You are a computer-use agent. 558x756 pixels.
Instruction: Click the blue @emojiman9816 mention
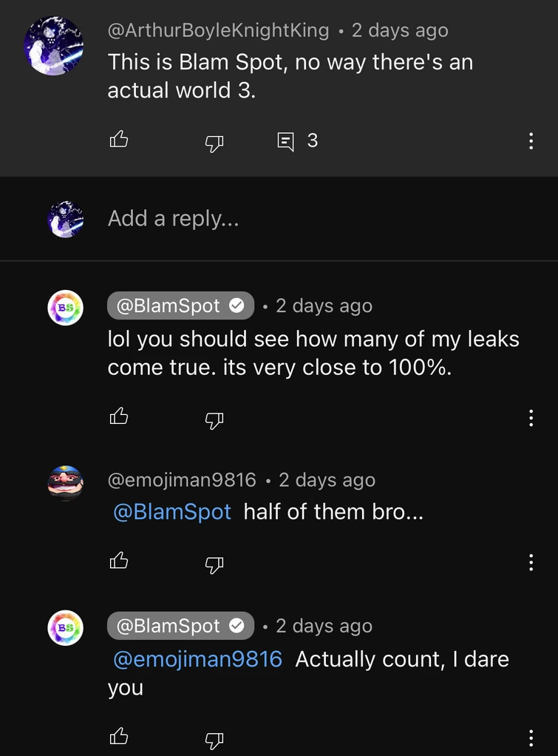(x=197, y=659)
